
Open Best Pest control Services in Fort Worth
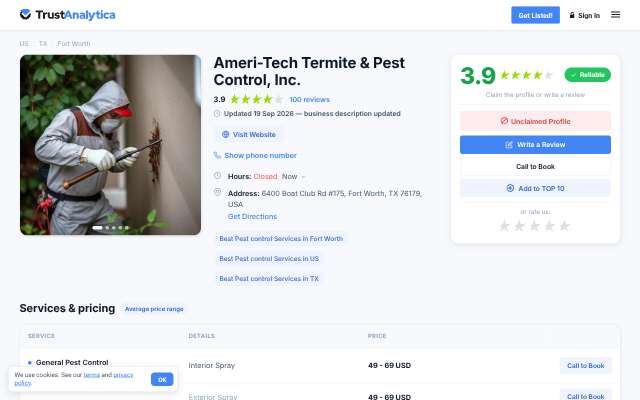pos(281,238)
